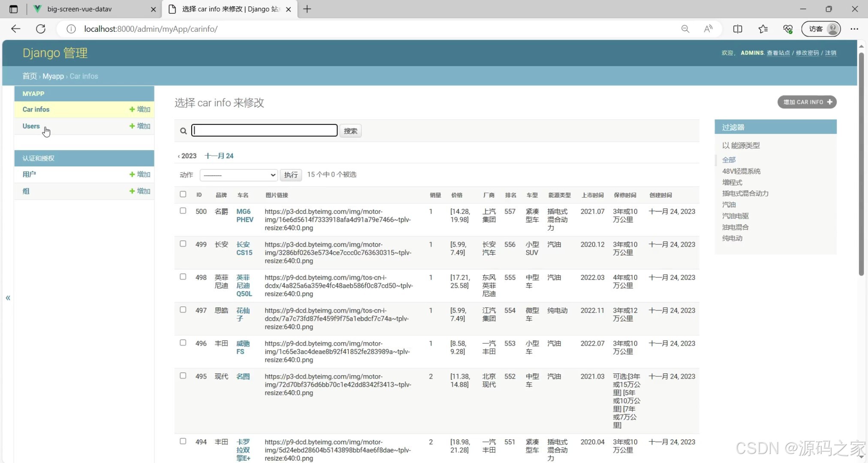Image resolution: width=868 pixels, height=463 pixels.
Task: Open Users in the Myapp sidebar
Action: [31, 126]
